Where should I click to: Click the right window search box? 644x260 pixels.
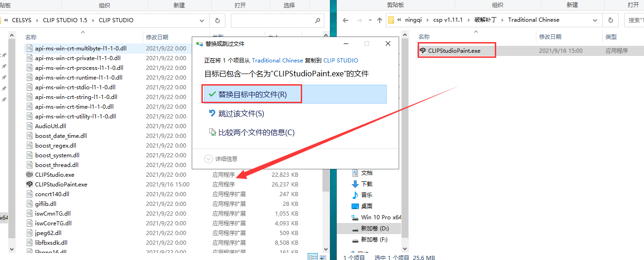coord(634,20)
